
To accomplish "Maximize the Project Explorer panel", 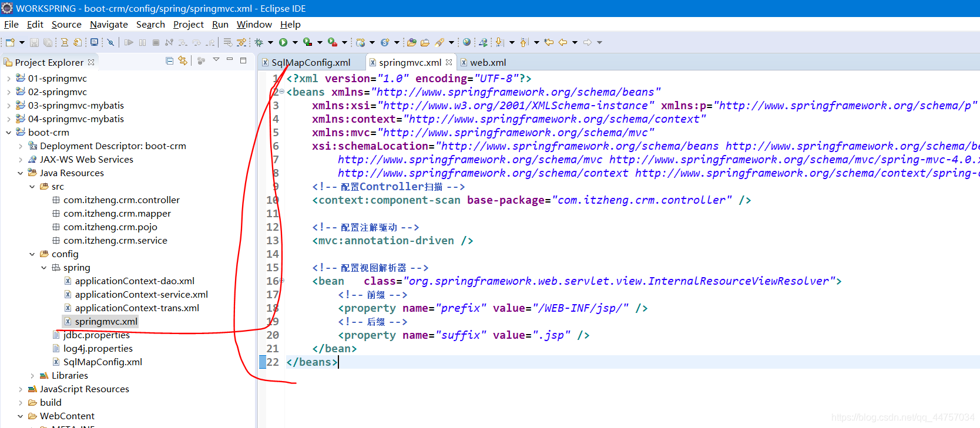I will [x=243, y=60].
